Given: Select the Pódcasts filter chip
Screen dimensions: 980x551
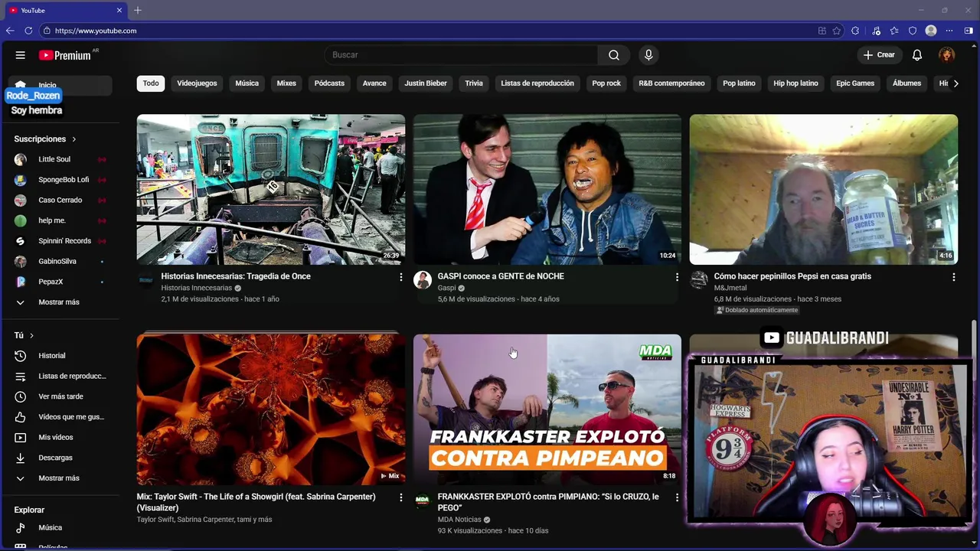Looking at the screenshot, I should (x=329, y=83).
